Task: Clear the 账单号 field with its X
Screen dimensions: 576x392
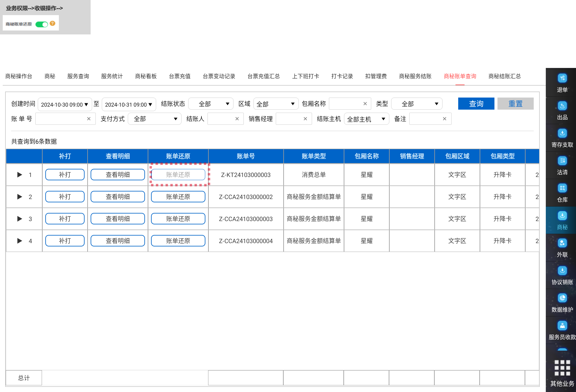Action: click(89, 119)
